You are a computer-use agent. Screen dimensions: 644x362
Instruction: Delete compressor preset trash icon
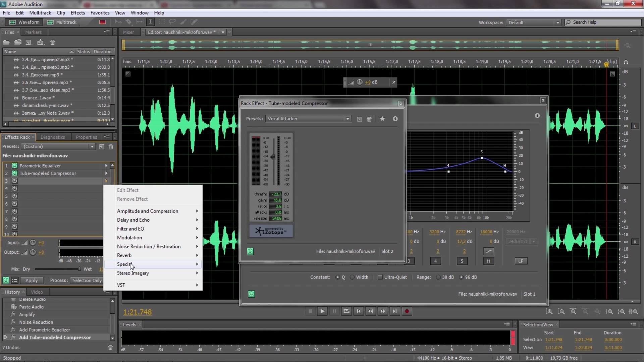[x=369, y=119]
